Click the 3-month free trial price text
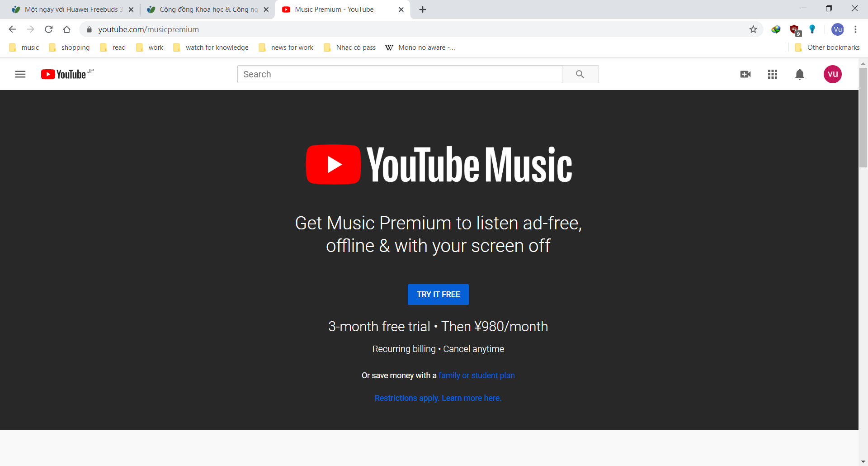Image resolution: width=868 pixels, height=466 pixels. click(x=438, y=327)
